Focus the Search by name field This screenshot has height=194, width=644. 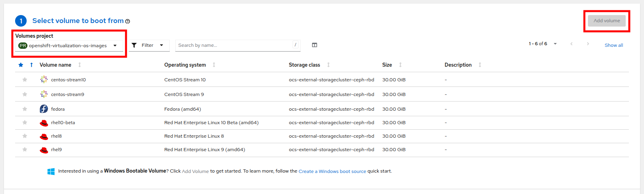(x=235, y=45)
